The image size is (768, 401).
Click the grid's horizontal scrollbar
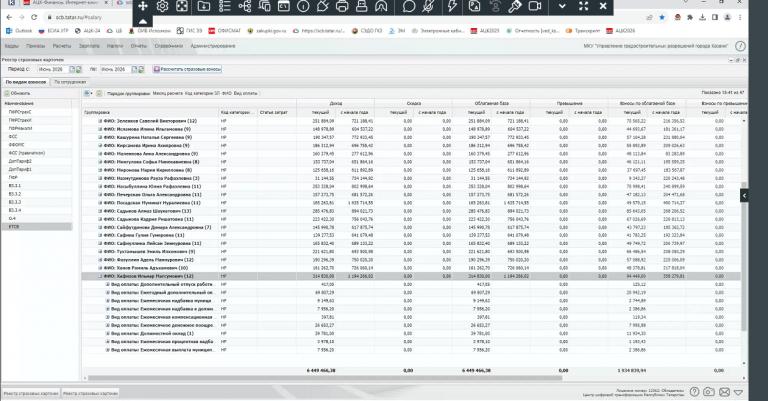point(325,378)
